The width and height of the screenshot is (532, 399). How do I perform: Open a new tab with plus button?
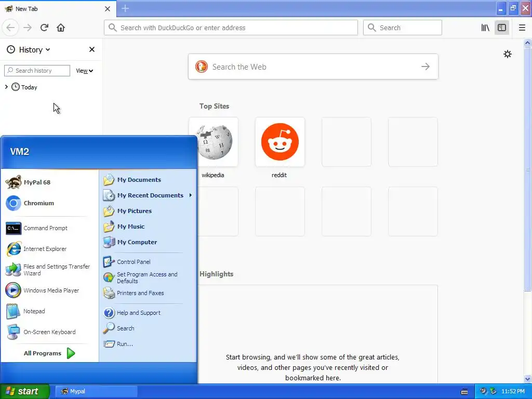125,8
